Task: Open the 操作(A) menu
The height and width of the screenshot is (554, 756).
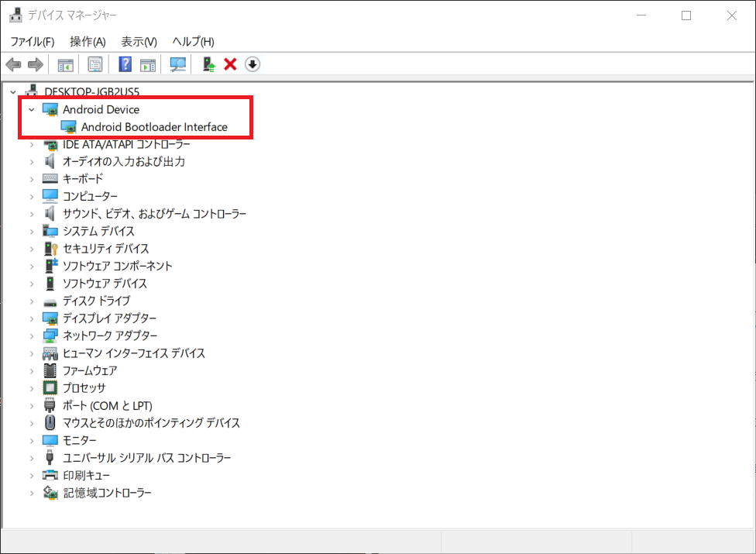Action: coord(88,42)
